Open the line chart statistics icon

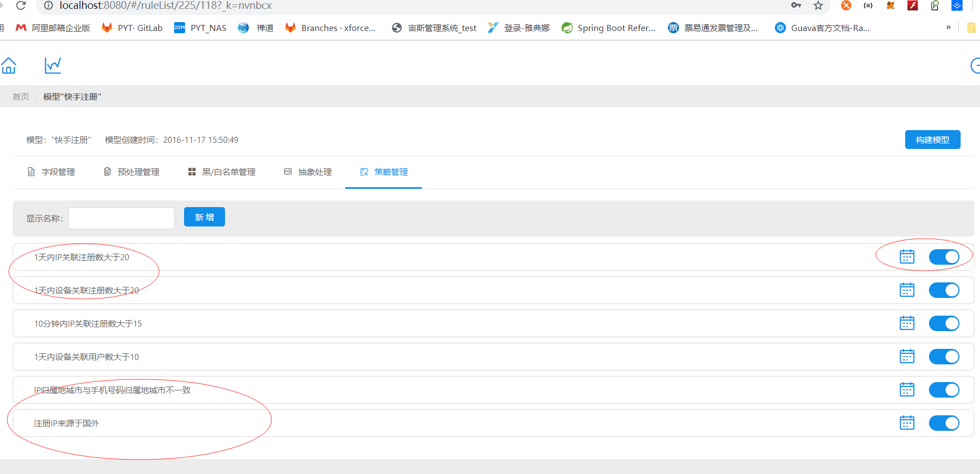(53, 65)
